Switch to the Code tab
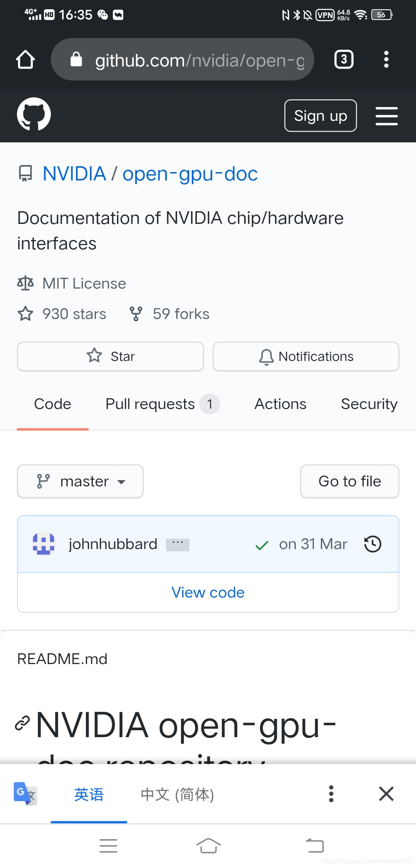416x868 pixels. [x=53, y=404]
